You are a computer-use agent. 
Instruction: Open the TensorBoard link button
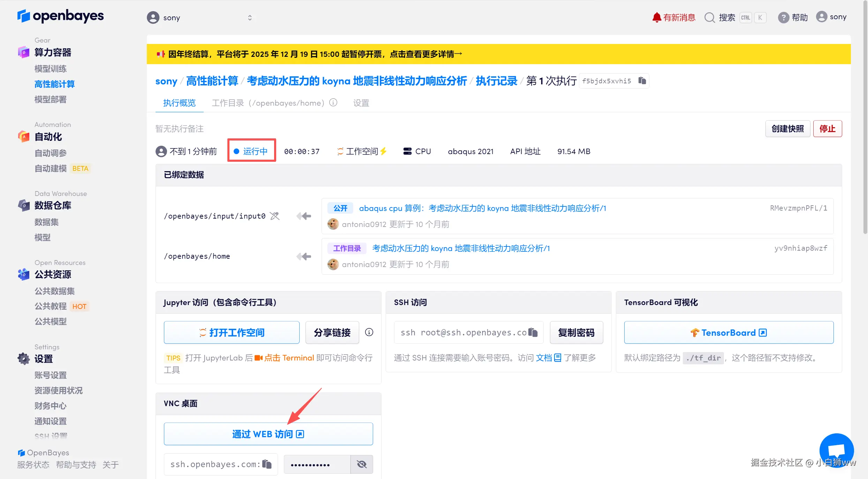(x=729, y=333)
